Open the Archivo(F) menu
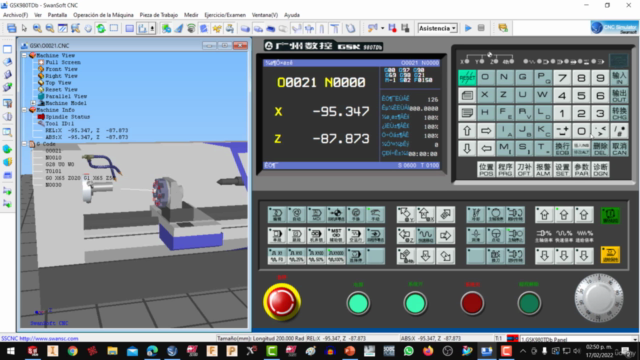 [x=15, y=15]
